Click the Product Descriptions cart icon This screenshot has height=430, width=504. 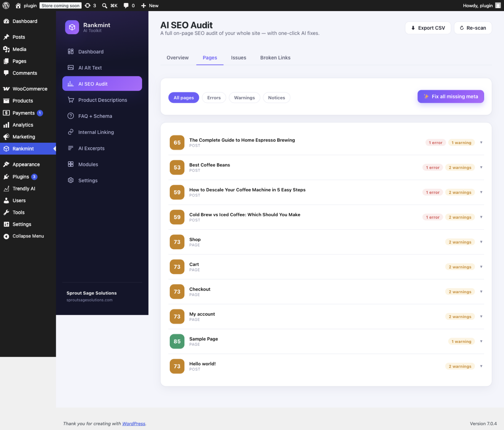click(71, 100)
